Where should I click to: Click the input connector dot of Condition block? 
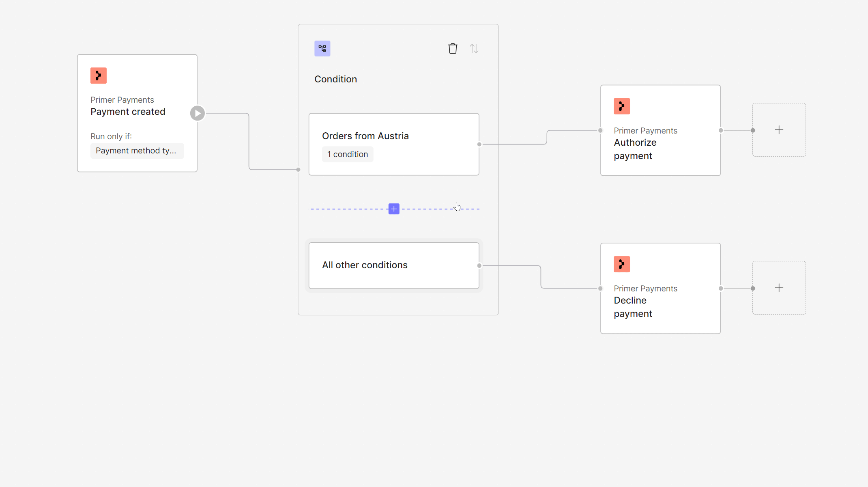(299, 170)
